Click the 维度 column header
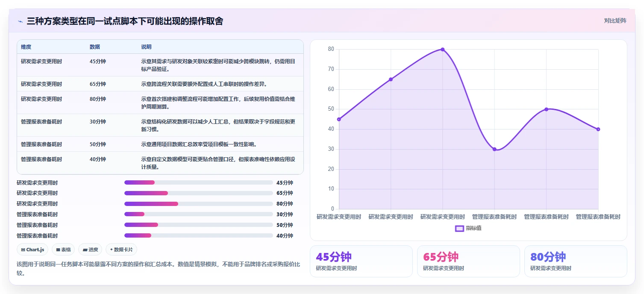Viewport: 644px width, 294px height. point(26,47)
